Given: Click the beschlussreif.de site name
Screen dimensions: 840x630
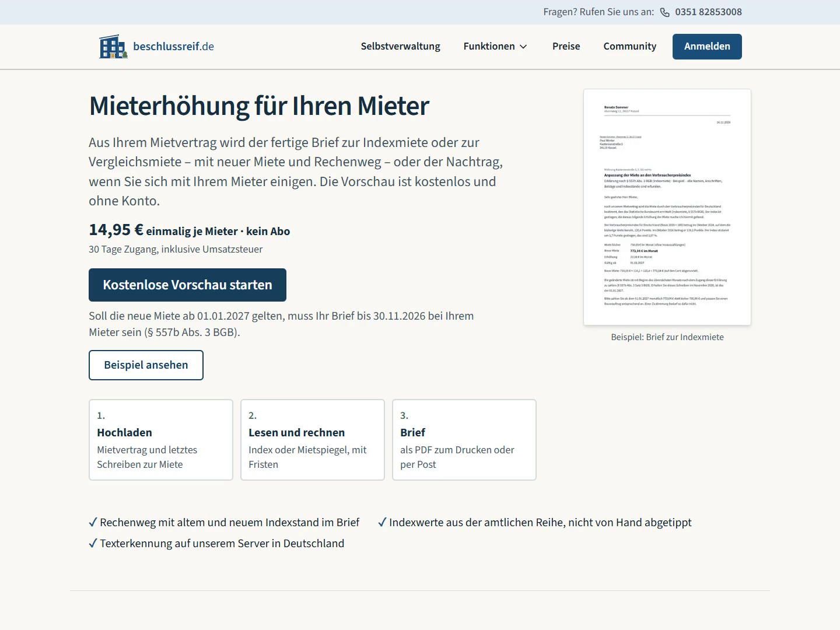Looking at the screenshot, I should coord(173,47).
